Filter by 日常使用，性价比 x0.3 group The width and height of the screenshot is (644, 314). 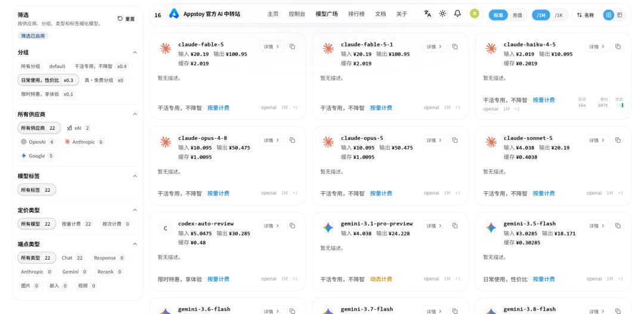(47, 80)
